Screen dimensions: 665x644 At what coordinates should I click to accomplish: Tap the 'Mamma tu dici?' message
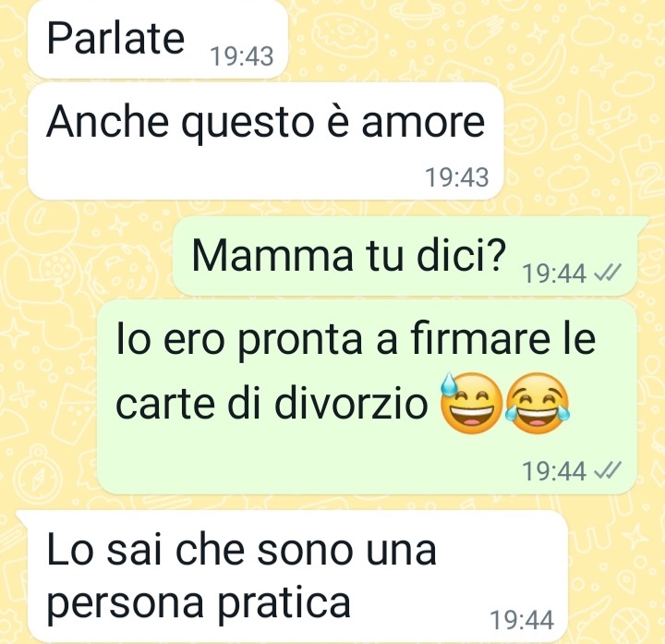pyautogui.click(x=410, y=256)
